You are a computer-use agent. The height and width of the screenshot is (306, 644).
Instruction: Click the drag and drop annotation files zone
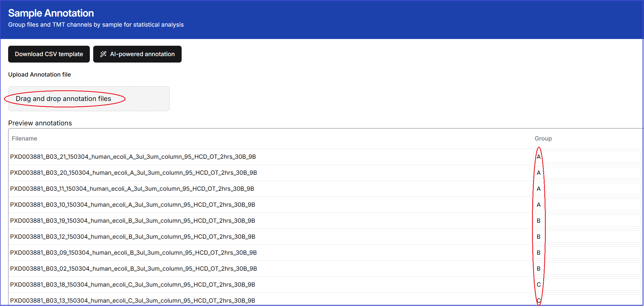tap(89, 99)
